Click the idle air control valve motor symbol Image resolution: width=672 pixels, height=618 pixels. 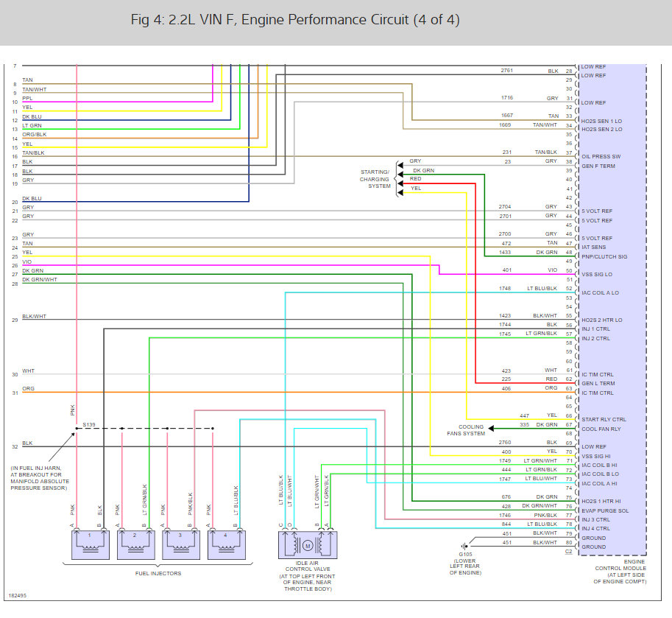pos(308,545)
